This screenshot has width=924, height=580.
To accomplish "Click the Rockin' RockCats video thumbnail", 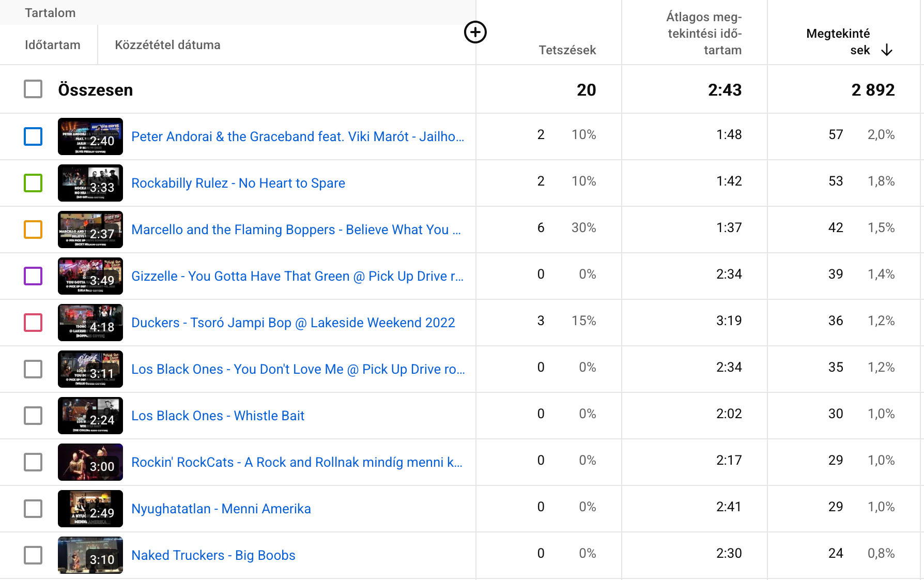I will pyautogui.click(x=90, y=462).
